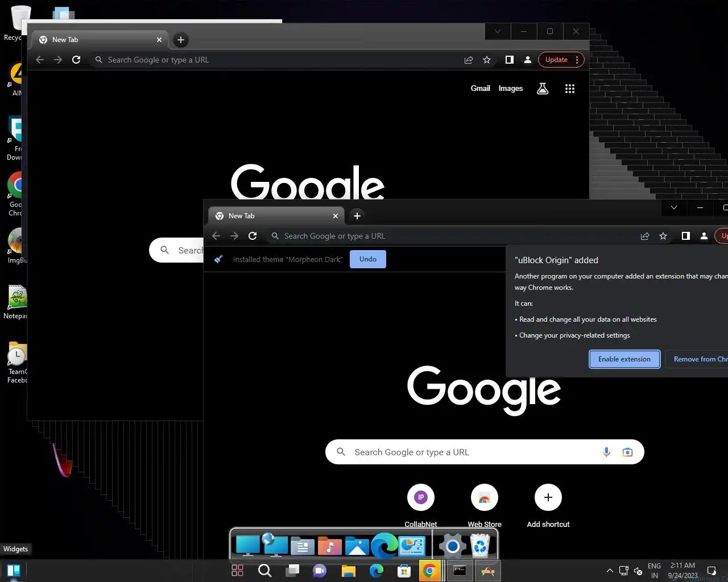Open the settings gear icon in the dock
This screenshot has width=728, height=582.
click(x=453, y=547)
